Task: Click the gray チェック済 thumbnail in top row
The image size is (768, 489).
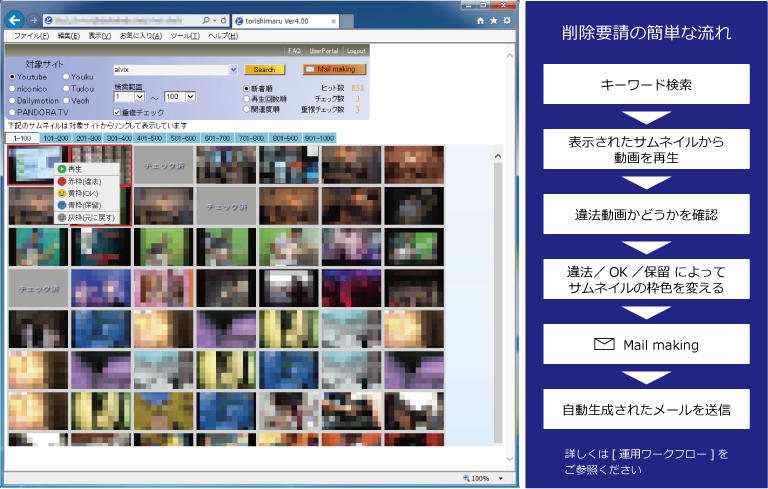Action: click(x=164, y=165)
